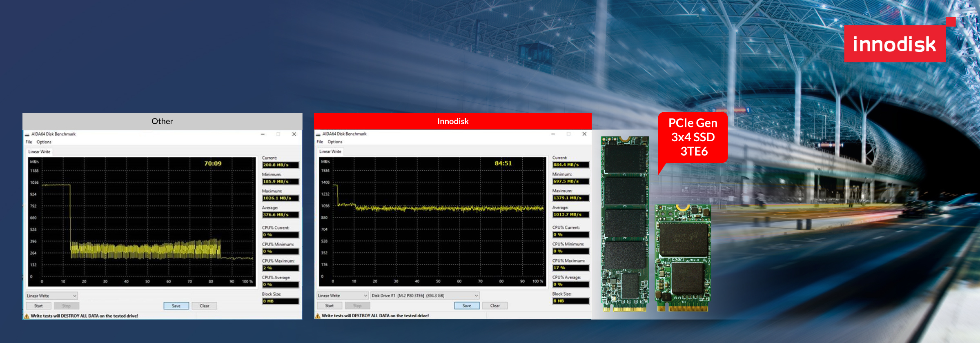Viewport: 980px width, 343px height.
Task: Expand Linear Write dropdown in Innodisk window
Action: tap(343, 296)
